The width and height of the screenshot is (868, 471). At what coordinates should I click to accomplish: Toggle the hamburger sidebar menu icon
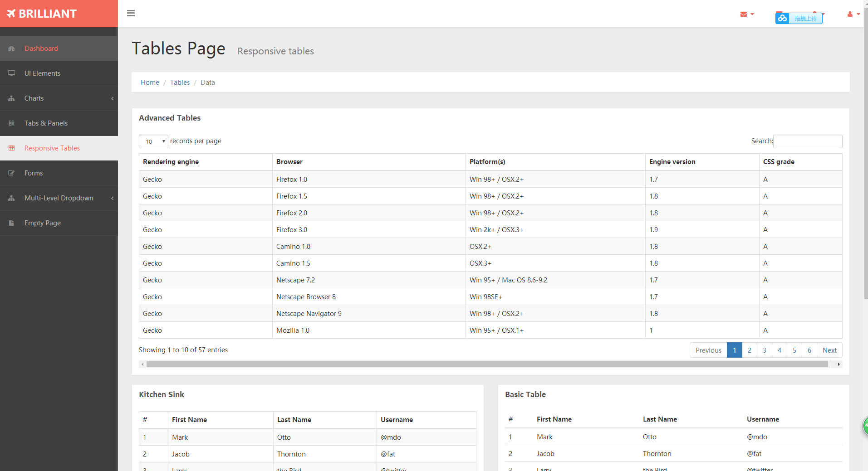coord(131,13)
